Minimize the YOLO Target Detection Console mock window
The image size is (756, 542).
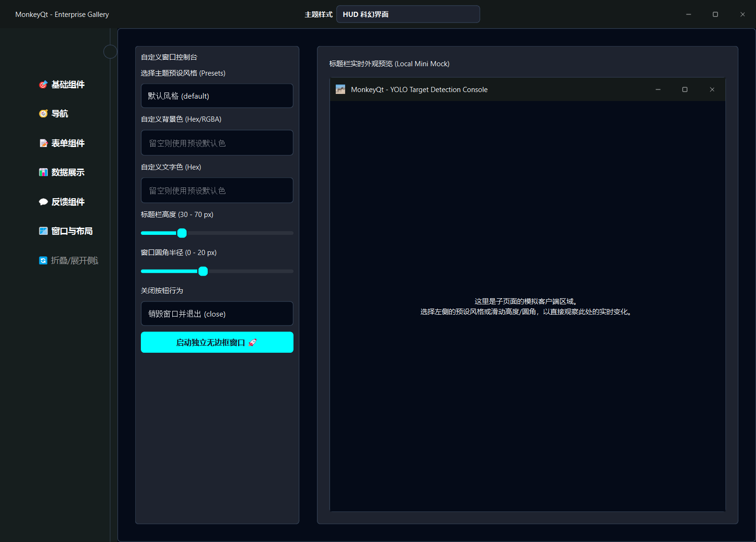658,89
